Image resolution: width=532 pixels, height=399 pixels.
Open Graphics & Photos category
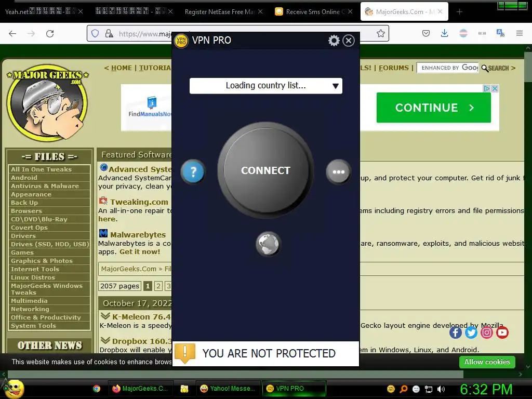pos(42,261)
